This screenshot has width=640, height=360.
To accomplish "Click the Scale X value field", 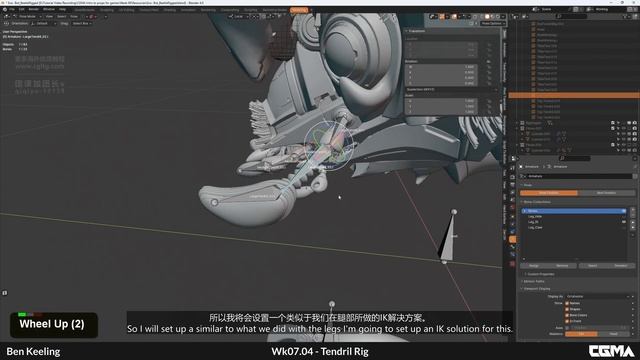I will tap(441, 101).
